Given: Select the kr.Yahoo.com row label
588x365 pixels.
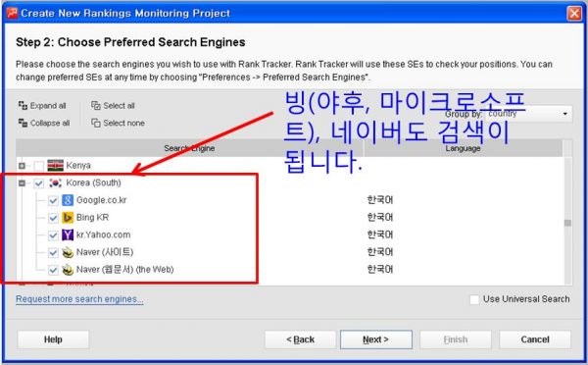Looking at the screenshot, I should pyautogui.click(x=103, y=235).
